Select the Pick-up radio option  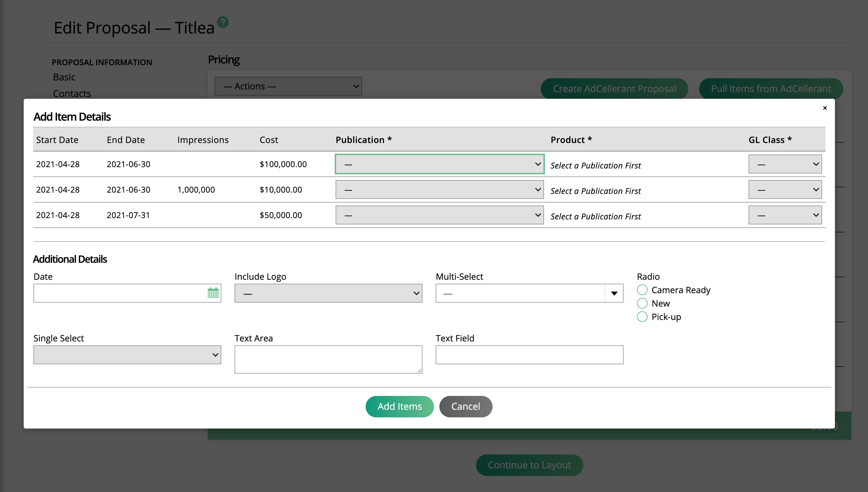642,317
